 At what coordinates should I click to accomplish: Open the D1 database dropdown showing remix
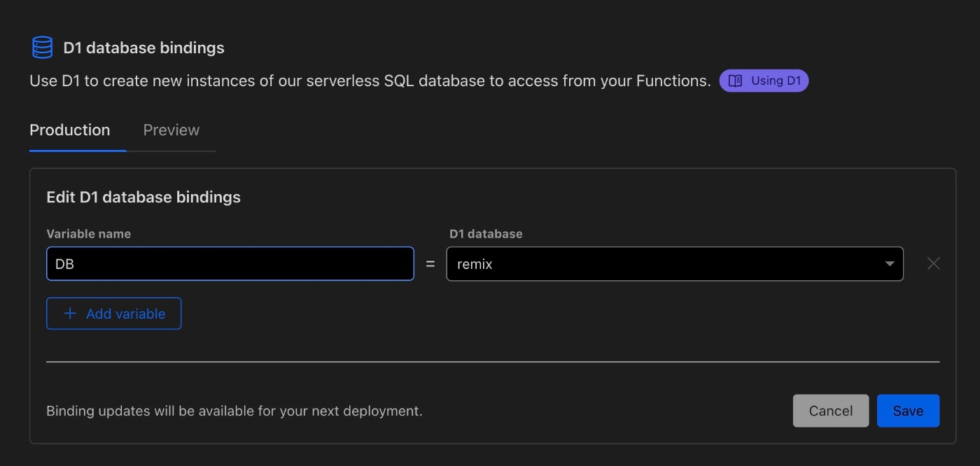coord(675,264)
